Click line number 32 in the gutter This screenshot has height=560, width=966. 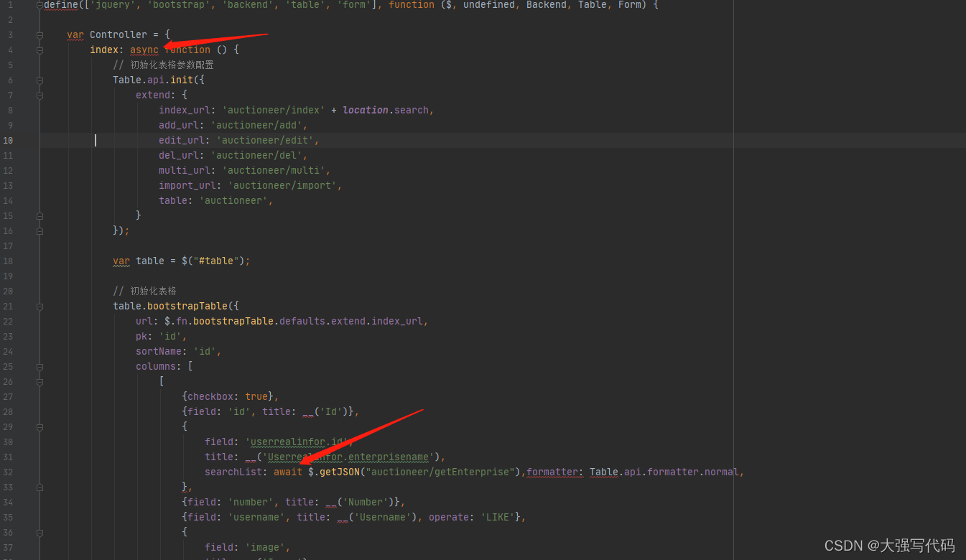pyautogui.click(x=8, y=472)
